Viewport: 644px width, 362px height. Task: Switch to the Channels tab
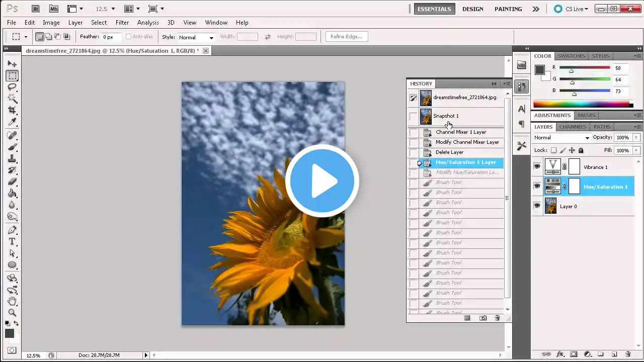click(573, 127)
